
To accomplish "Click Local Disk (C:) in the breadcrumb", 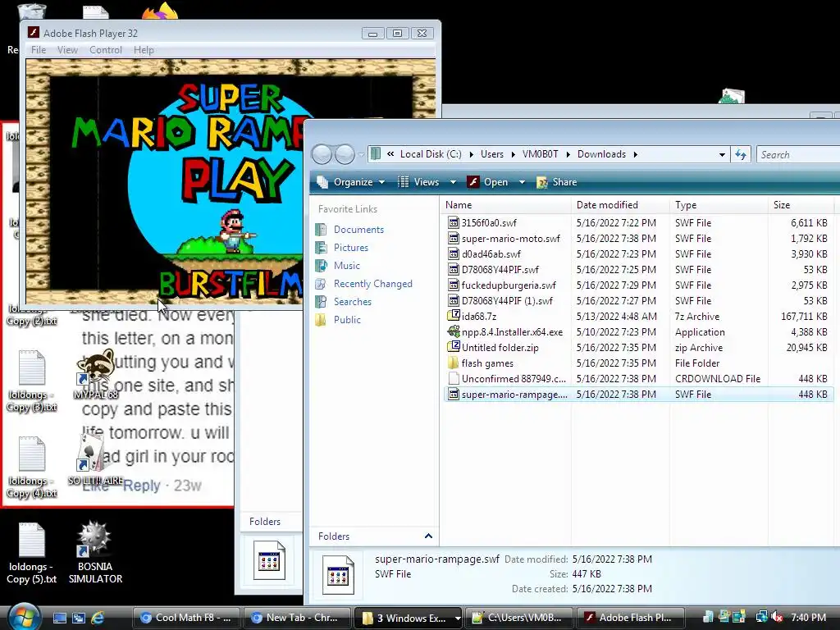I will 431,154.
